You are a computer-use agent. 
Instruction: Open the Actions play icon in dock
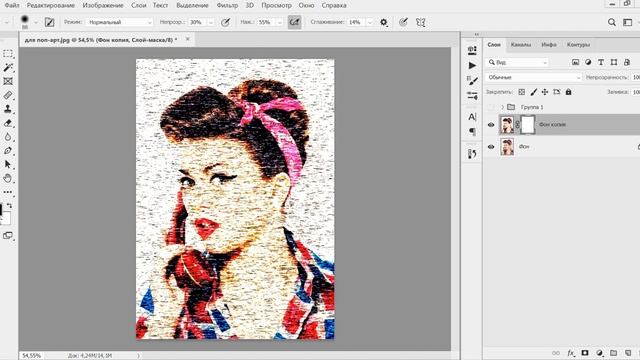point(472,65)
